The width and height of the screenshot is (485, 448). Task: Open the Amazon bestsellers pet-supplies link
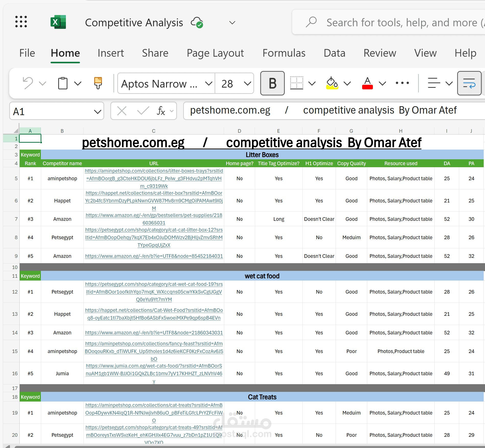click(x=154, y=219)
